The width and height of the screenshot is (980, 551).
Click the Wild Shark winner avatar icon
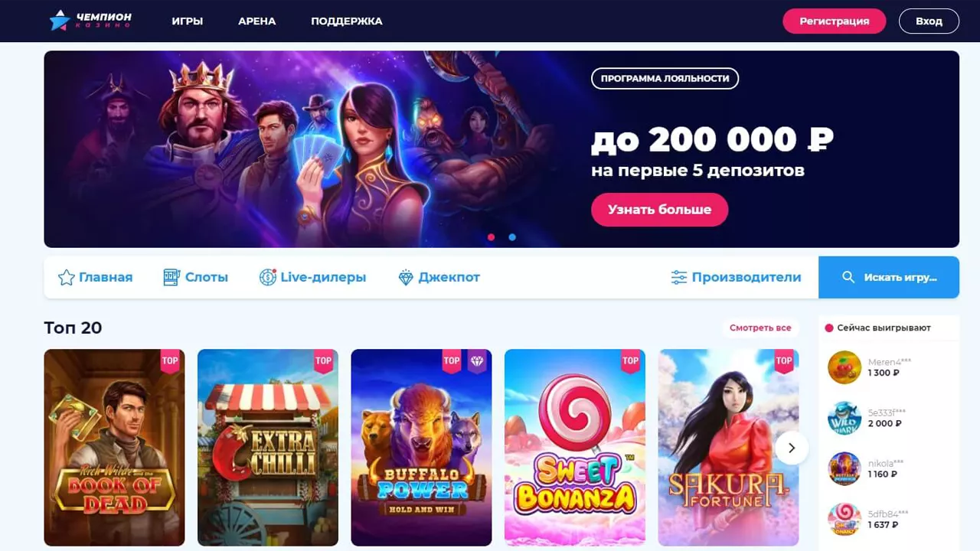pos(844,418)
